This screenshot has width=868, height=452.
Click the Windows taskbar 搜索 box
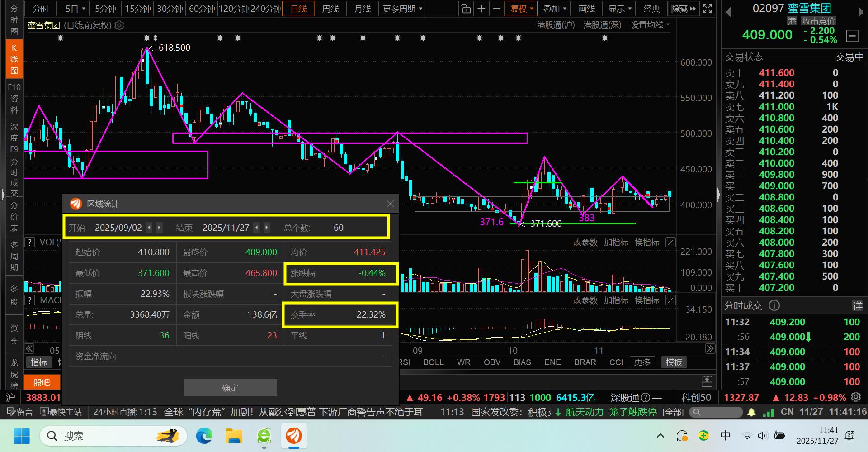click(x=113, y=436)
